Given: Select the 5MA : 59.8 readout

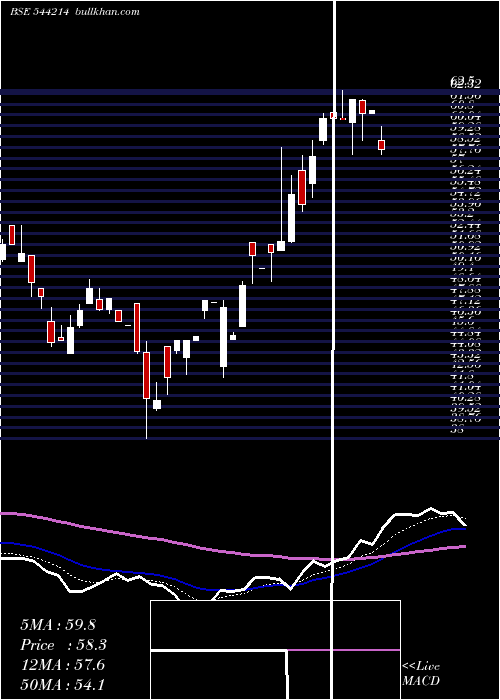Looking at the screenshot, I should tap(58, 624).
